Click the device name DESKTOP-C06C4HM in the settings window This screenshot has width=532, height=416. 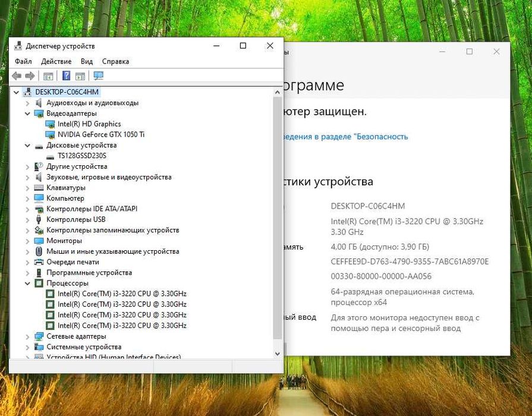point(368,206)
